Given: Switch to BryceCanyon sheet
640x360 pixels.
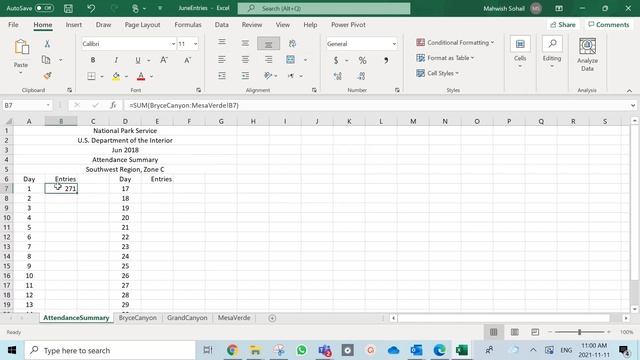Looking at the screenshot, I should pos(138,318).
